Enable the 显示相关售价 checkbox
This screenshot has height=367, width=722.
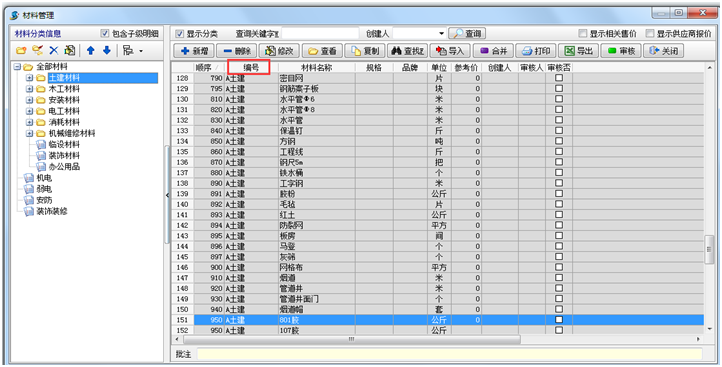coord(583,34)
